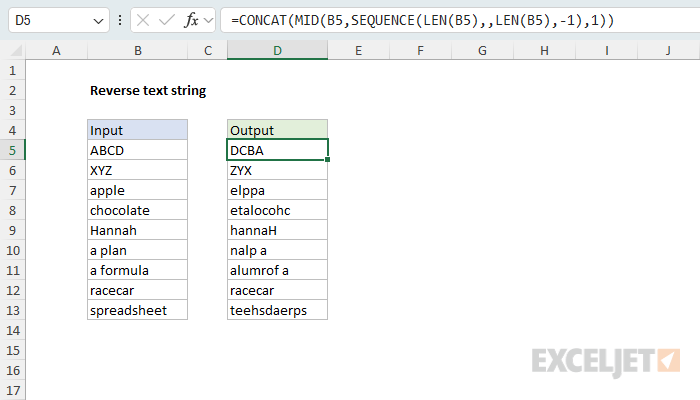Click the Select All corner triangle
700x400 pixels.
click(x=16, y=50)
